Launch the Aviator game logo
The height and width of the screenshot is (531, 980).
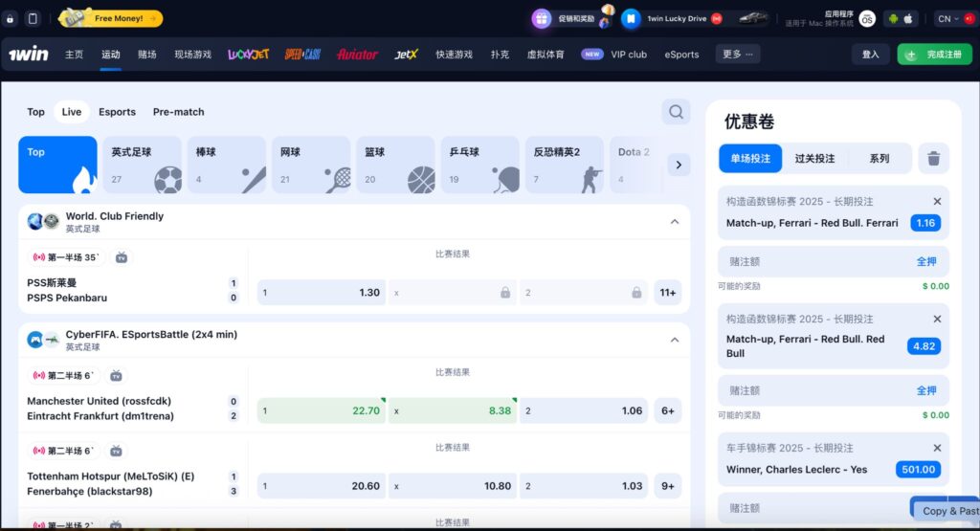point(358,55)
